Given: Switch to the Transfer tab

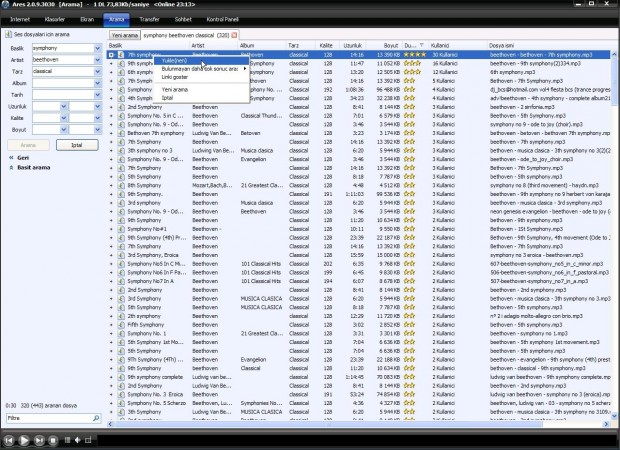Looking at the screenshot, I should point(149,19).
